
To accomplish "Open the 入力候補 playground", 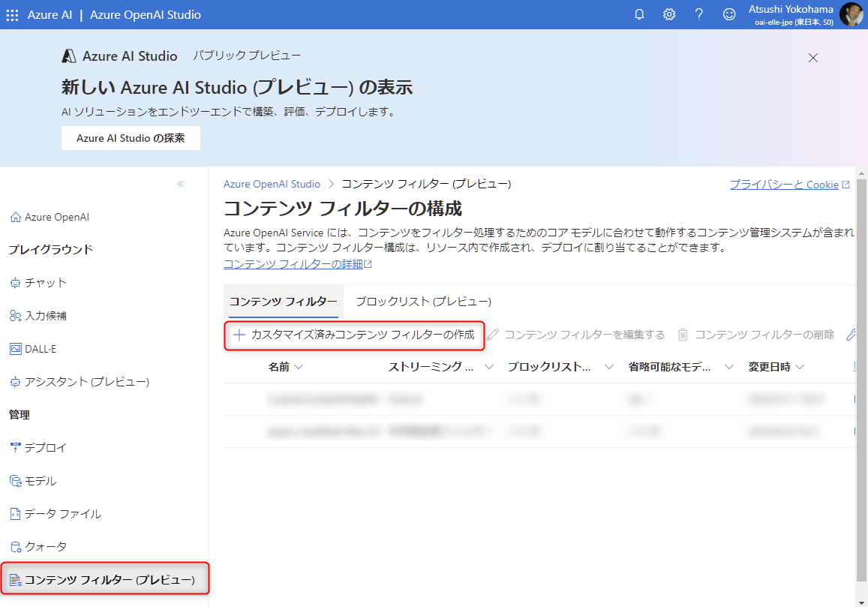I will [x=39, y=316].
